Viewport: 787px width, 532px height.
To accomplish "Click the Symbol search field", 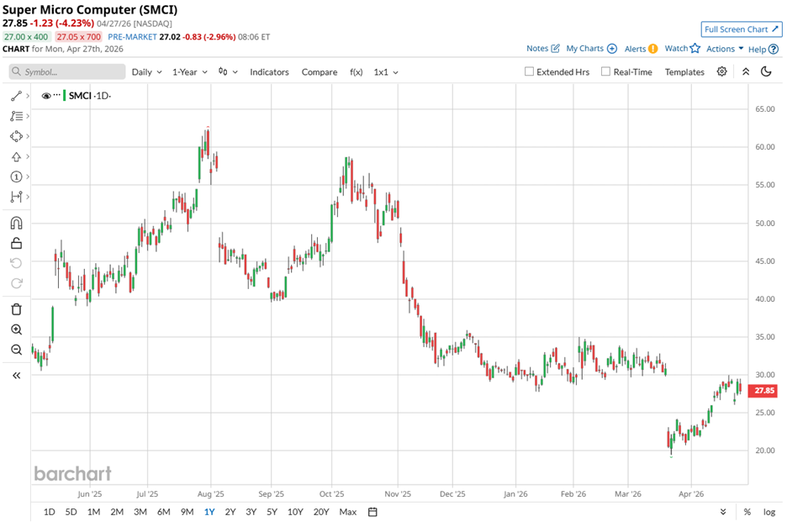I will point(66,71).
